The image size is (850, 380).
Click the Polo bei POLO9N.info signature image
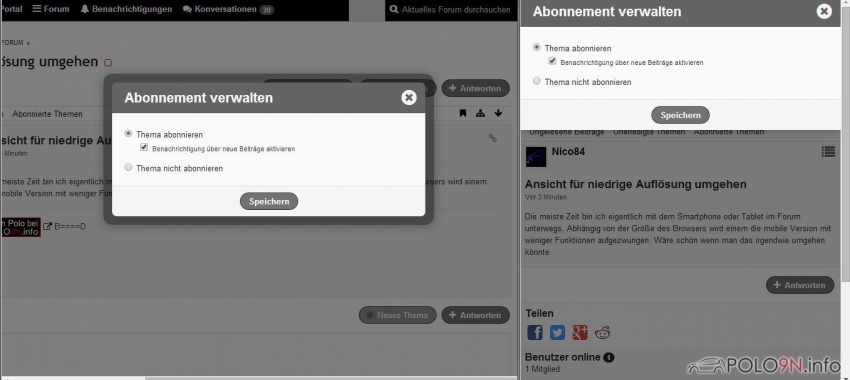click(x=21, y=227)
